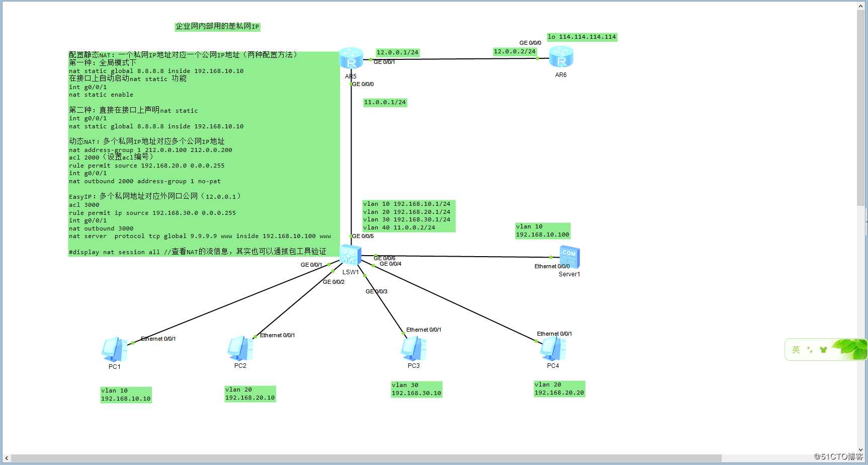This screenshot has height=465, width=868.
Task: Click the Ethernet 0/0/1 label near PC4
Action: tap(554, 334)
